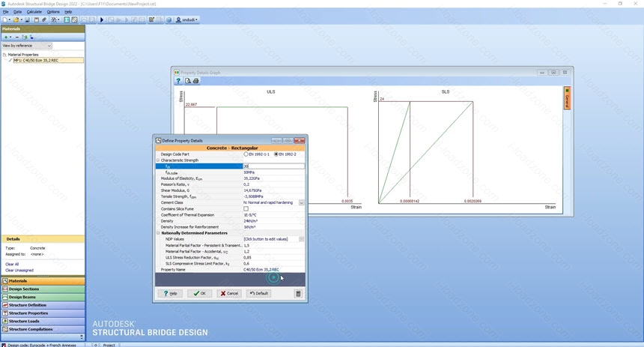
Task: Click the green plus Add material icon
Action: 6,37
